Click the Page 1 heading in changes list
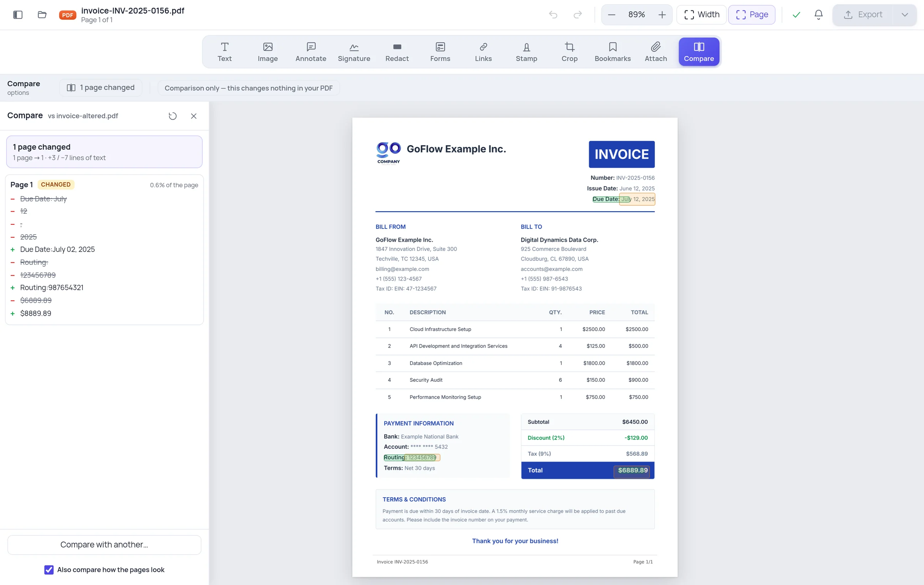The image size is (924, 585). (22, 184)
